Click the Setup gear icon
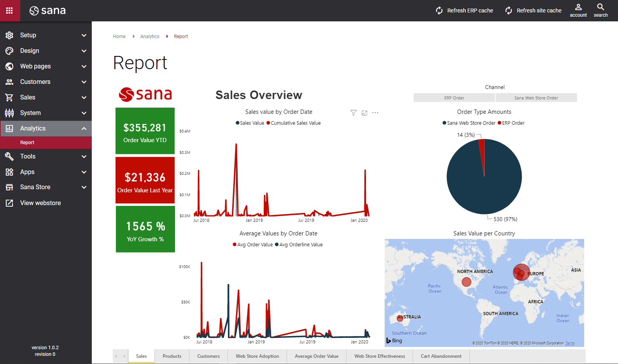 [9, 35]
